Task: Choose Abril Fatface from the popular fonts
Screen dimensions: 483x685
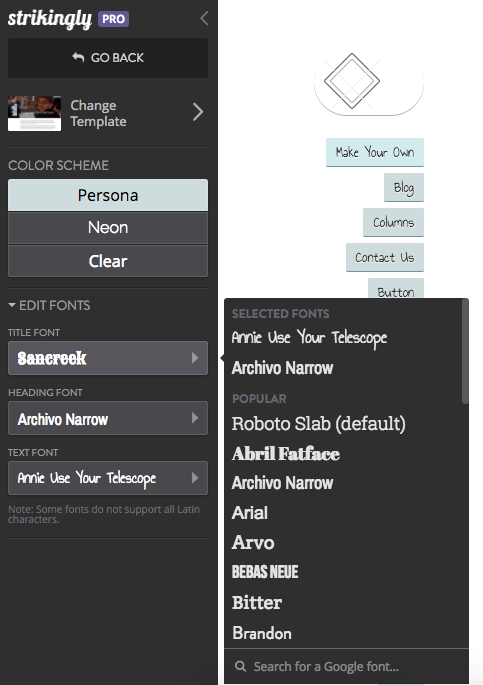Action: point(286,453)
